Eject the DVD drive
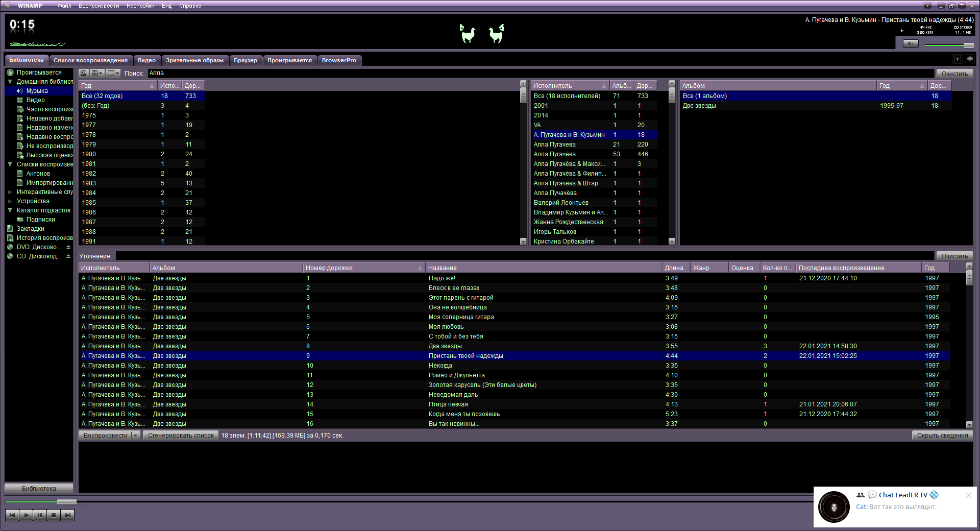This screenshot has width=980, height=531. point(68,247)
